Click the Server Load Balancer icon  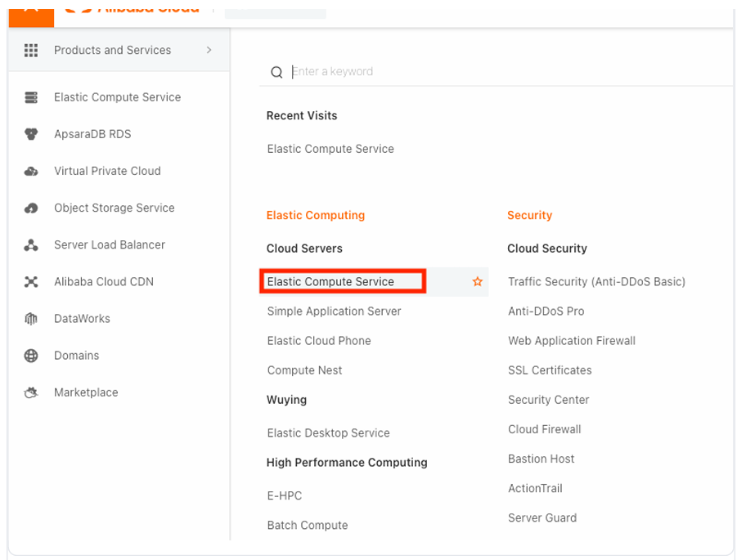click(31, 244)
